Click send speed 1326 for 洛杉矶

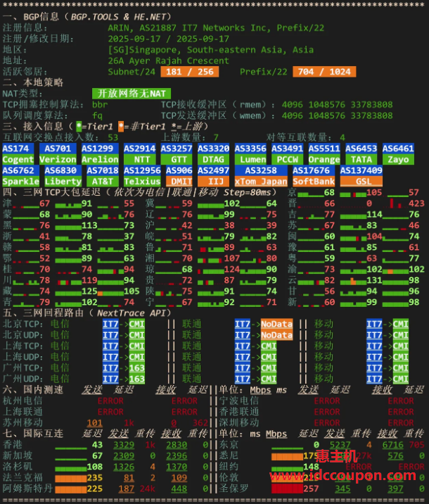(124, 467)
